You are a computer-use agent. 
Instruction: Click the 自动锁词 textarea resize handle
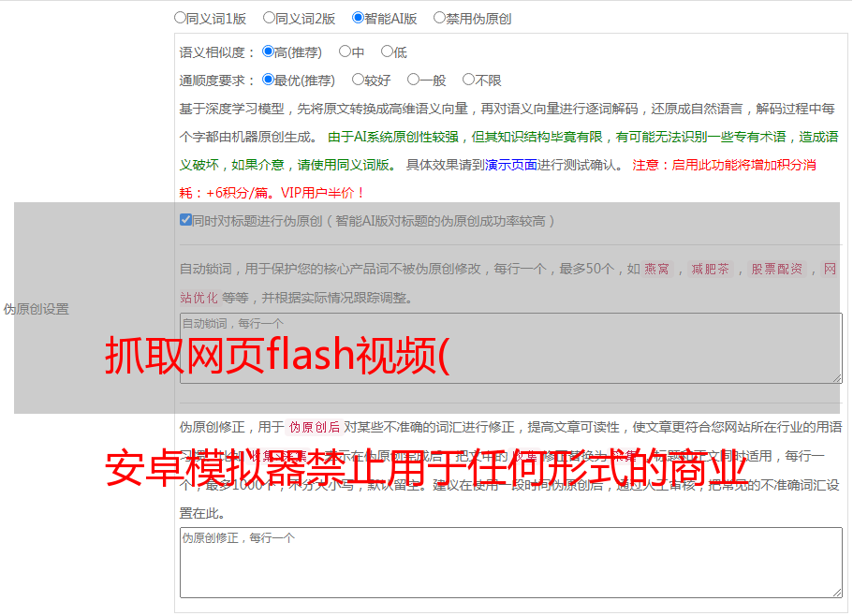[x=837, y=378]
